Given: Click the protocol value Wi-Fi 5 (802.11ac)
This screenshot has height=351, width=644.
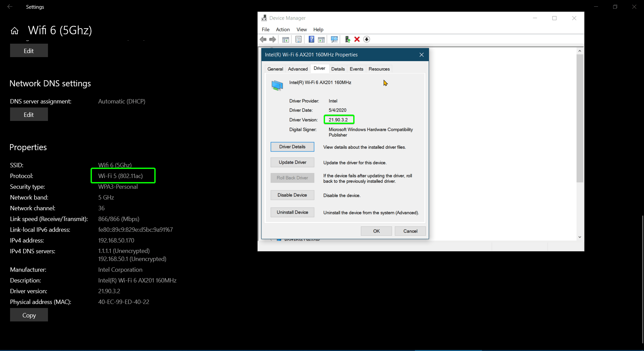Looking at the screenshot, I should [120, 176].
